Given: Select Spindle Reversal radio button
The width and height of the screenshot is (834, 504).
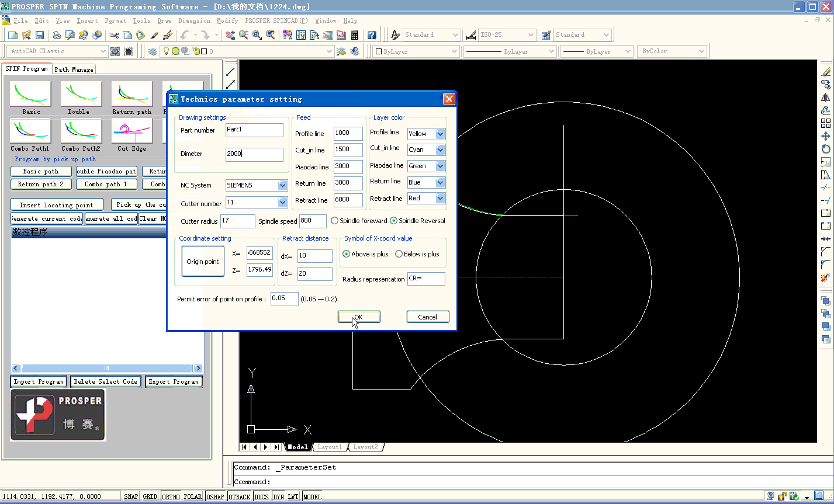Looking at the screenshot, I should click(394, 221).
